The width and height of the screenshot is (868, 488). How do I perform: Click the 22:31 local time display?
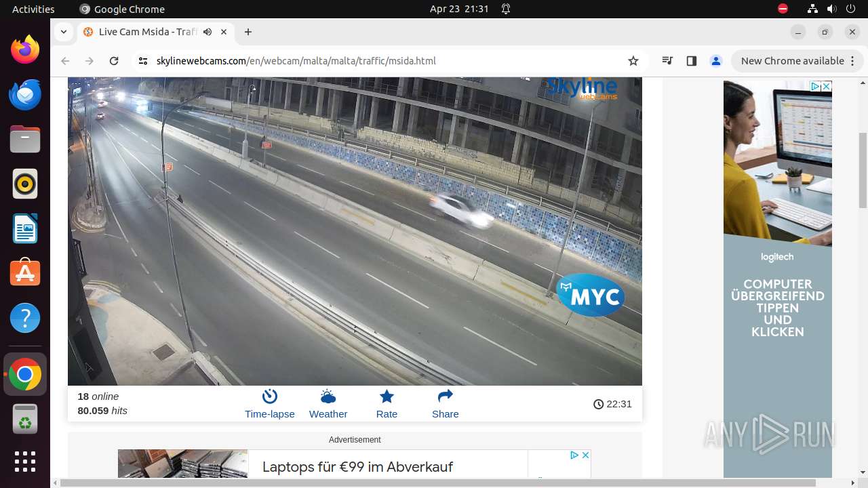tap(612, 404)
